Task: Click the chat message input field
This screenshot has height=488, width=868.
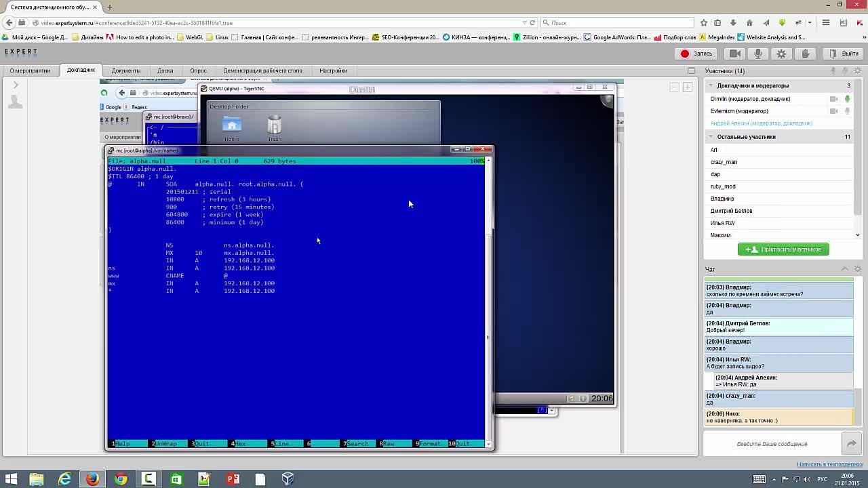Action: pos(772,444)
